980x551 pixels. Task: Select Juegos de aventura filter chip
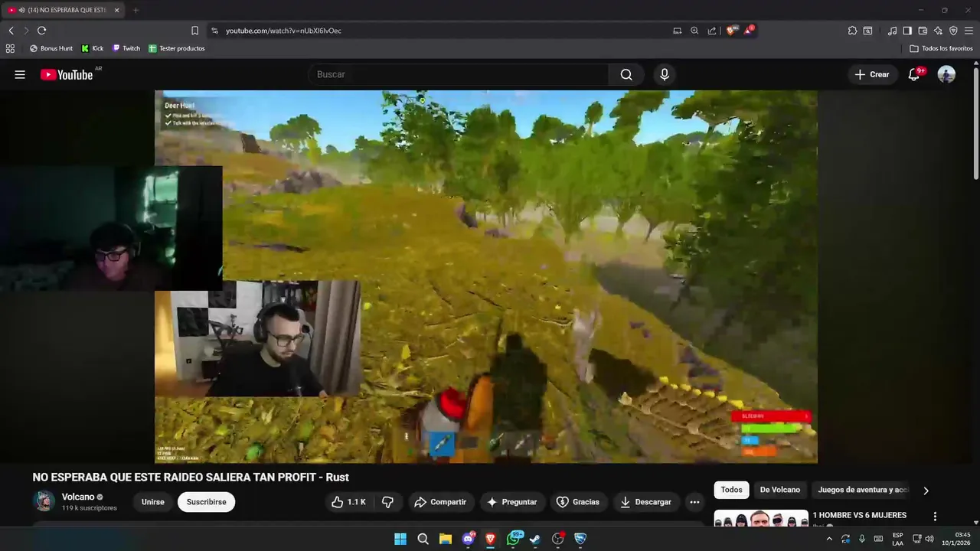tap(863, 490)
